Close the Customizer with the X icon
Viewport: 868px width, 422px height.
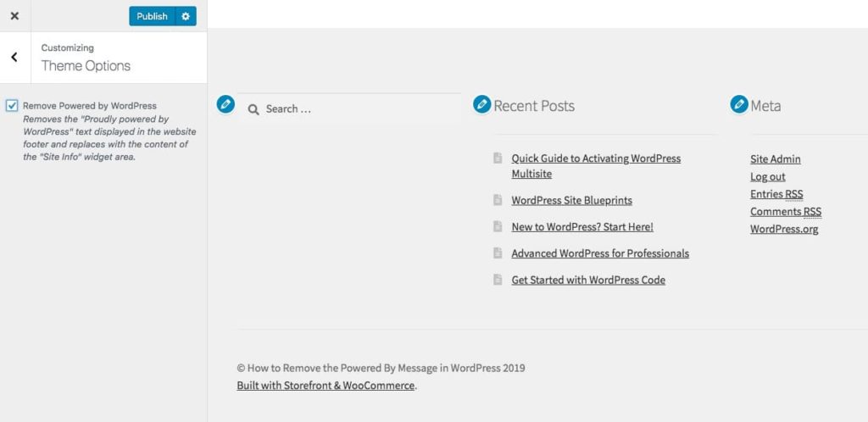click(x=14, y=16)
